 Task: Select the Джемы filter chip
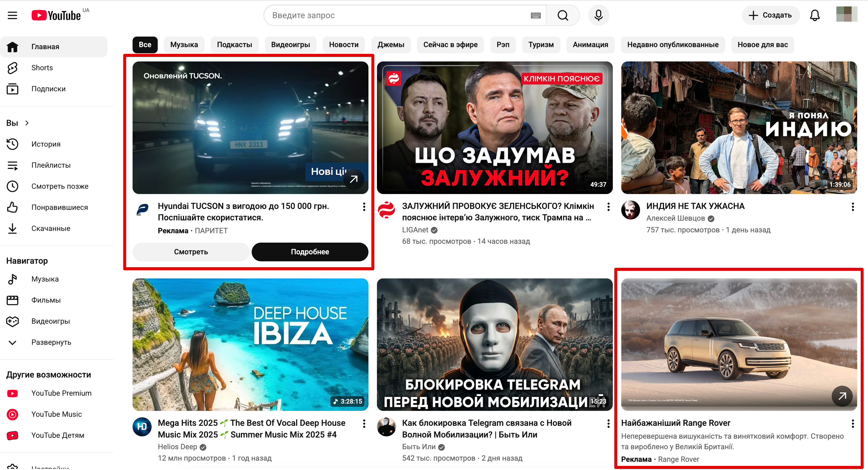pyautogui.click(x=391, y=45)
